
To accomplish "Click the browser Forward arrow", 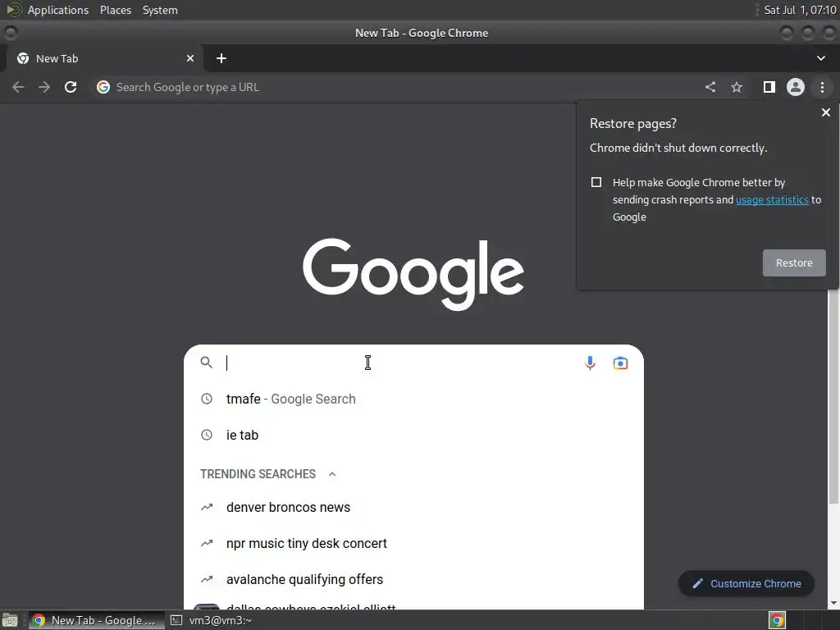I will point(44,87).
